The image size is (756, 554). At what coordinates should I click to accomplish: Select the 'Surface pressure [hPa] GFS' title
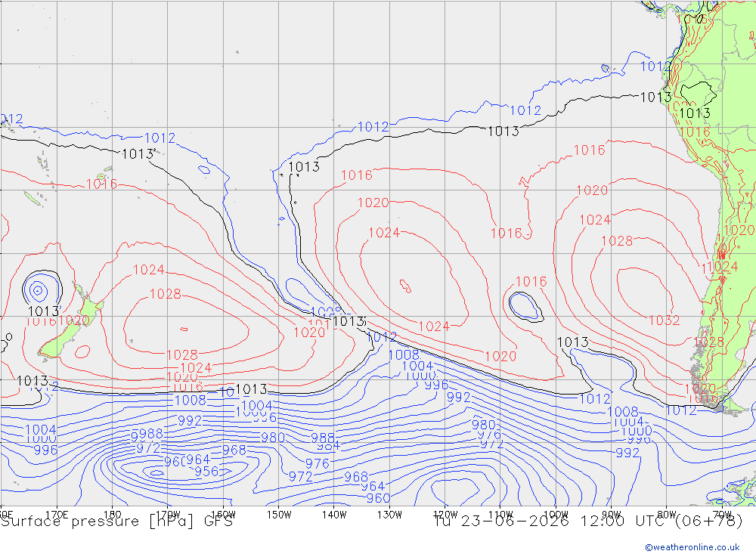pyautogui.click(x=116, y=522)
